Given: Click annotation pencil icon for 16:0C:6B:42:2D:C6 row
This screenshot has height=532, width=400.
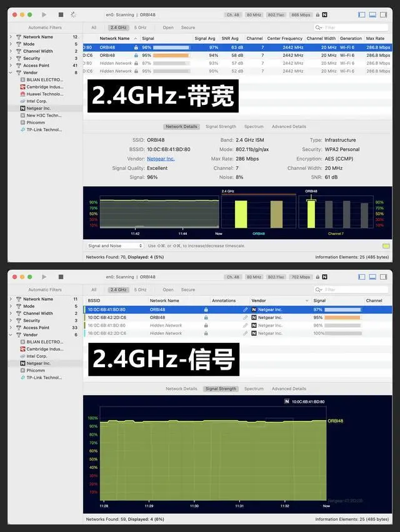Looking at the screenshot, I should click(x=245, y=333).
